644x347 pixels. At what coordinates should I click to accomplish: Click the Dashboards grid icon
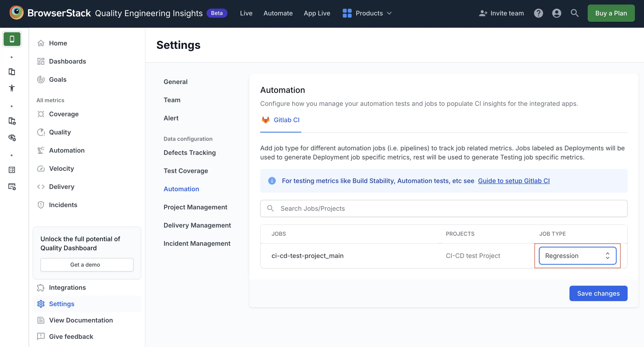click(41, 62)
